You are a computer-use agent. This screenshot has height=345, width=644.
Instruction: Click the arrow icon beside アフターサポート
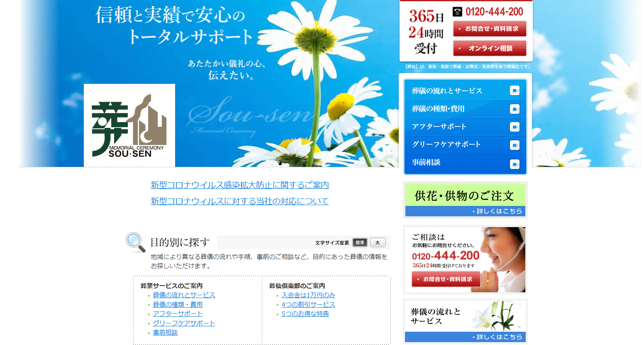pos(515,127)
